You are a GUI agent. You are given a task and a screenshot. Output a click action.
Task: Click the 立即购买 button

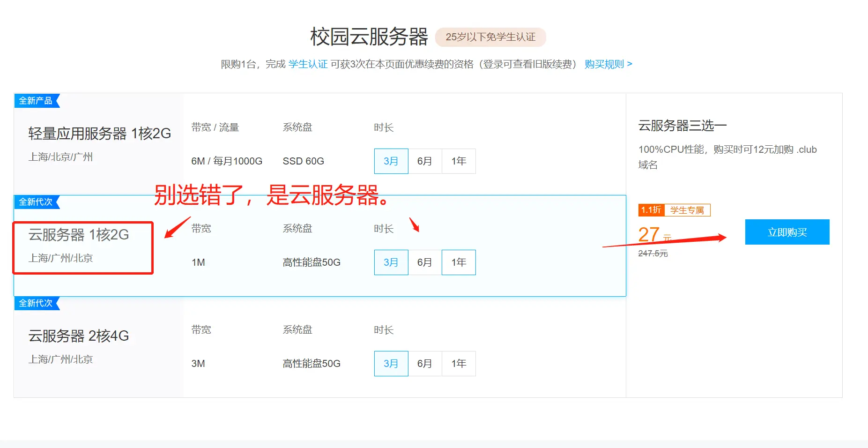point(787,232)
